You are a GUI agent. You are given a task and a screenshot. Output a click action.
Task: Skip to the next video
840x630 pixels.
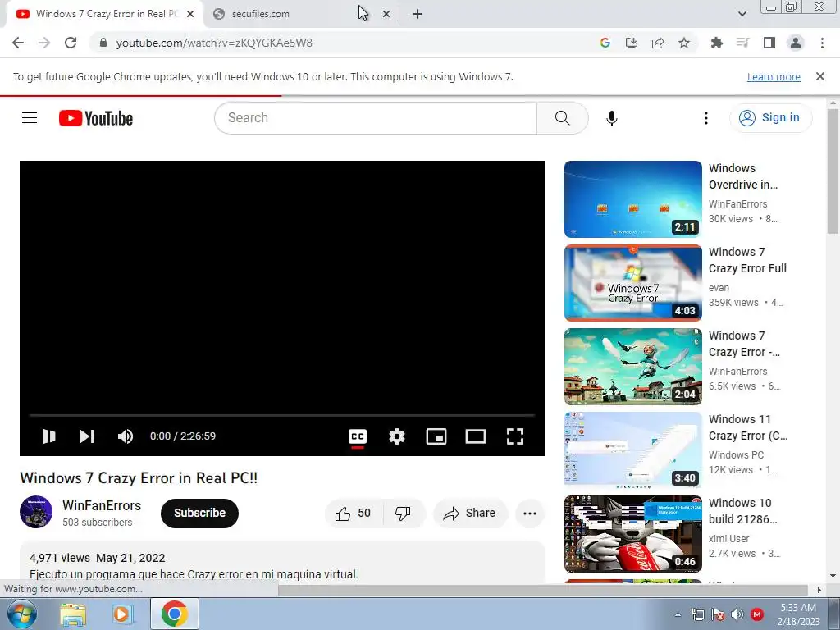click(x=87, y=436)
